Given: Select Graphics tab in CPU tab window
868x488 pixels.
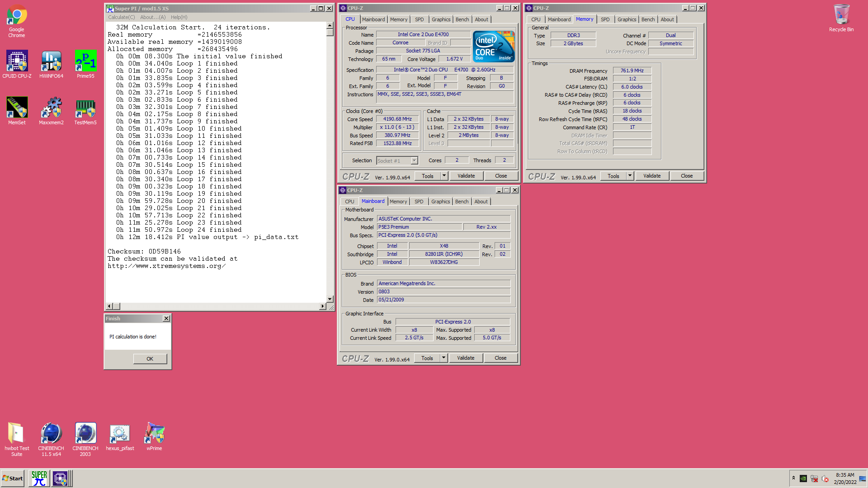Looking at the screenshot, I should pos(441,19).
